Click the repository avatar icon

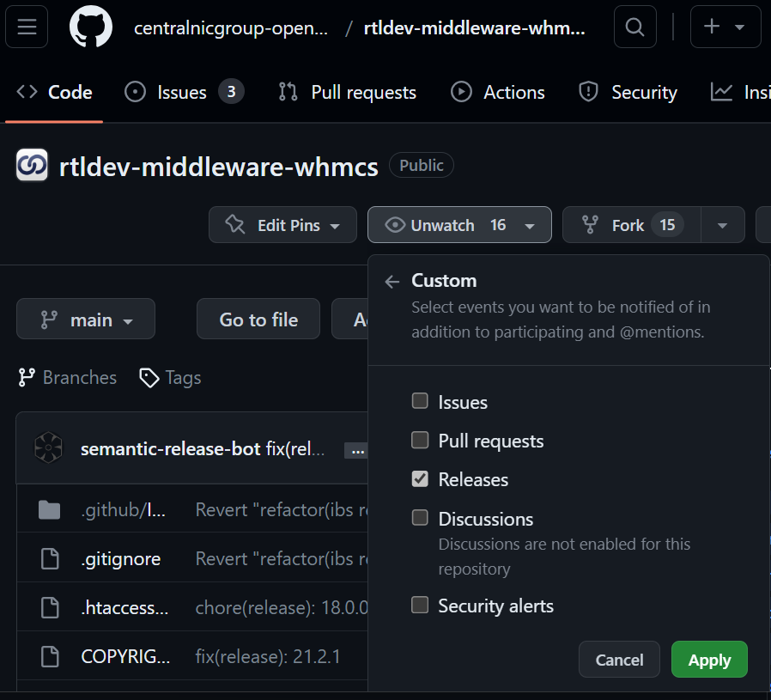click(x=32, y=165)
